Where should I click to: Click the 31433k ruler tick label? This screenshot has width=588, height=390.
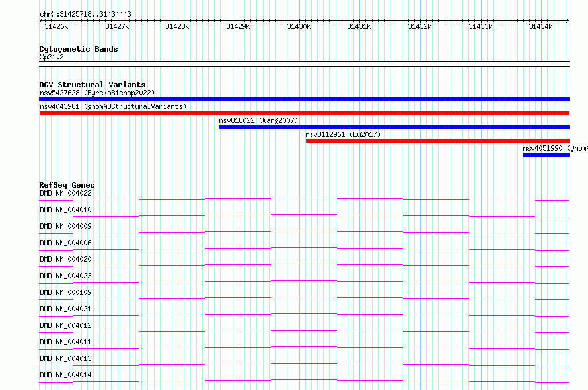click(480, 26)
